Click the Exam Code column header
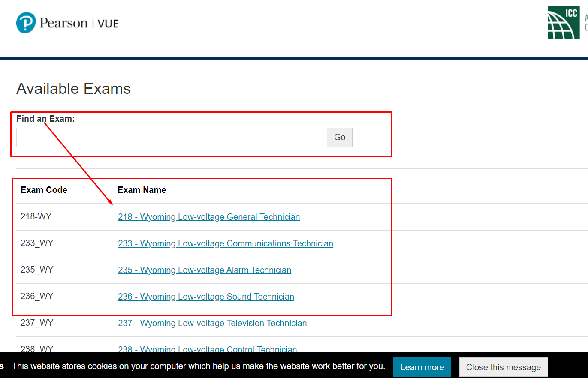 coord(44,190)
